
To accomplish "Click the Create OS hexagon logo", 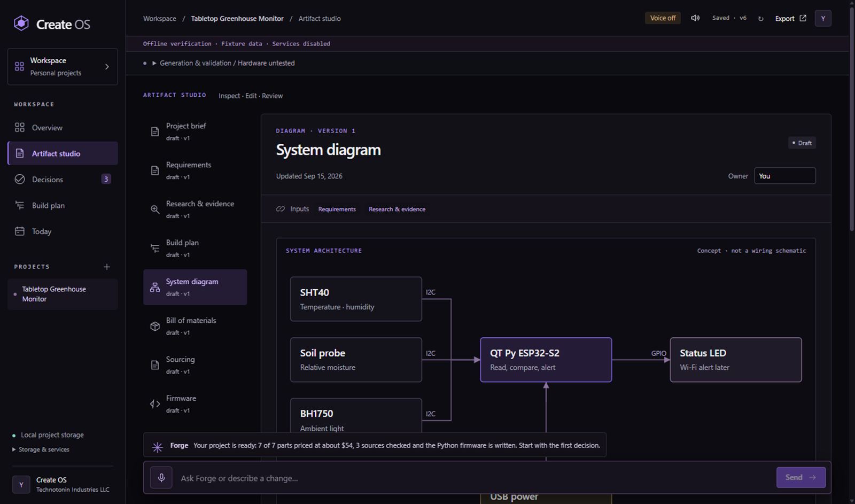I will click(21, 24).
